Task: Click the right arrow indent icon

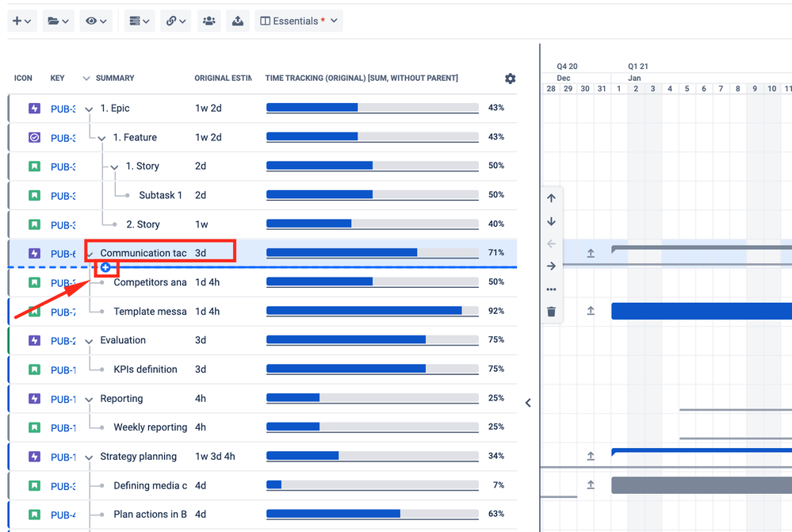Action: [x=551, y=266]
